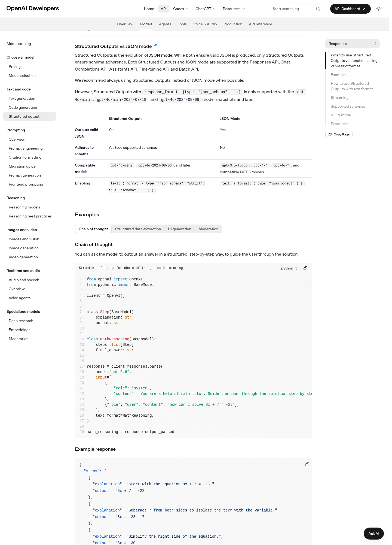
Task: Click the gpt-4o-2024-08-06 code text in table
Action: click(155, 165)
